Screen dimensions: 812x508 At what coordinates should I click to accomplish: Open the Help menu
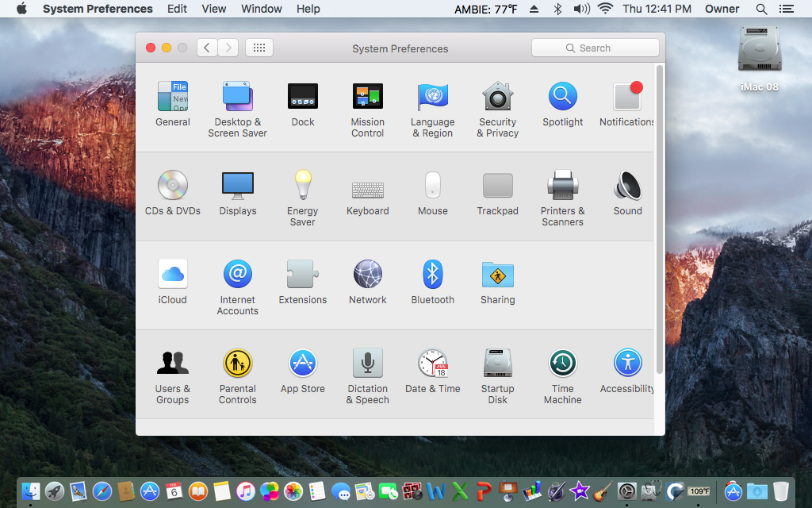pyautogui.click(x=308, y=9)
